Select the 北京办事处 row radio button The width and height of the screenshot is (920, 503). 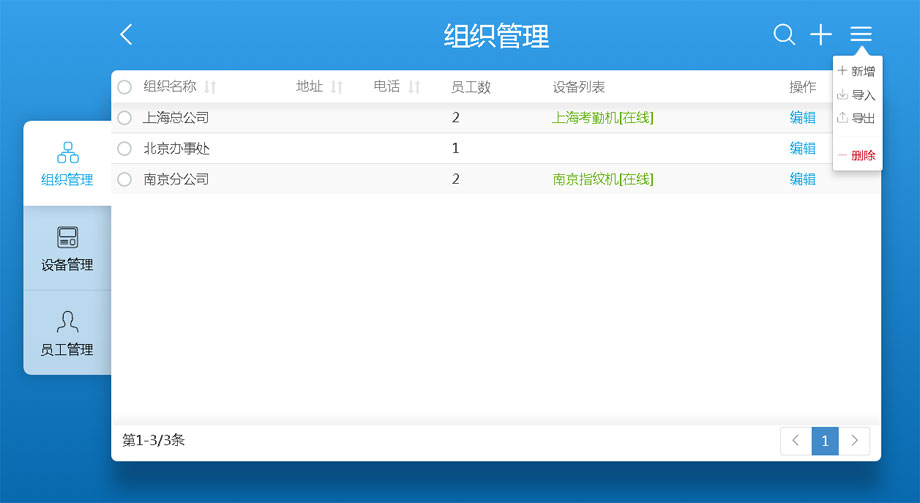pyautogui.click(x=125, y=149)
